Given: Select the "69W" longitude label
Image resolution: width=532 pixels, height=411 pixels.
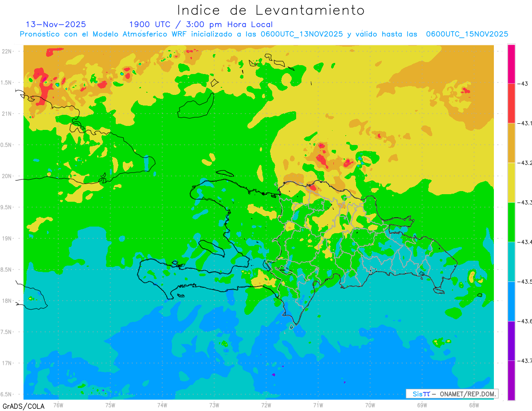Looking at the screenshot, I should (422, 405).
